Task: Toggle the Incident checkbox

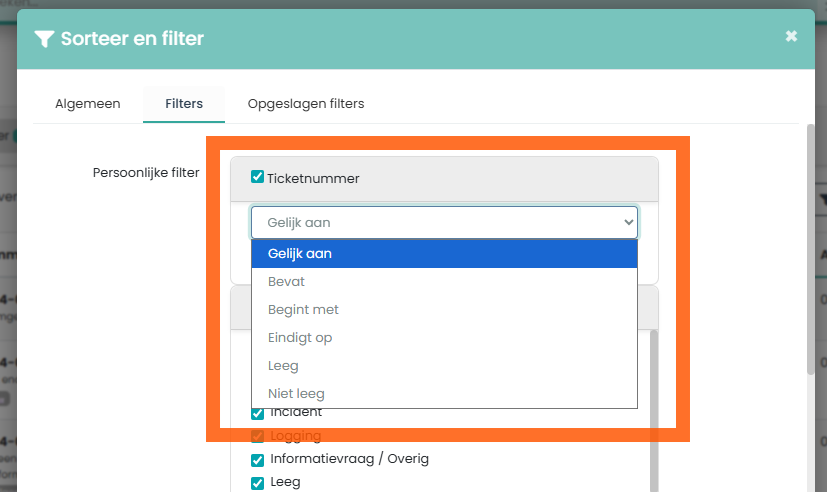Action: [257, 413]
